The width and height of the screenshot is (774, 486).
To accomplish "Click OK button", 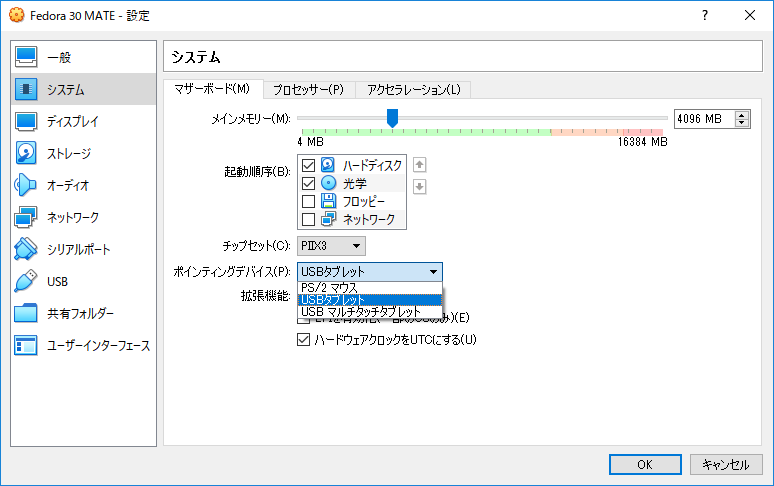I will click(645, 464).
